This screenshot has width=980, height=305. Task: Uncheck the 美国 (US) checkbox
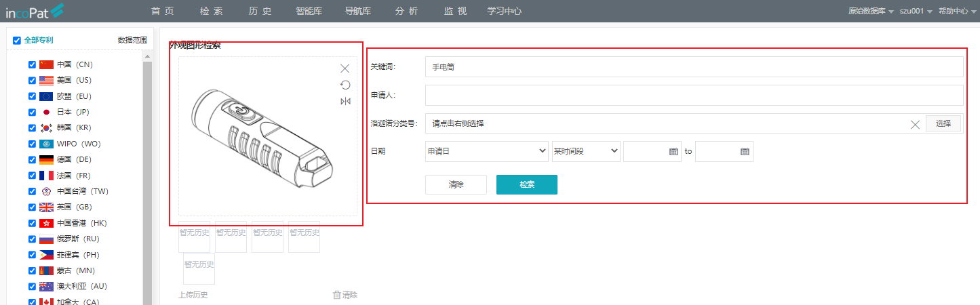click(x=32, y=81)
